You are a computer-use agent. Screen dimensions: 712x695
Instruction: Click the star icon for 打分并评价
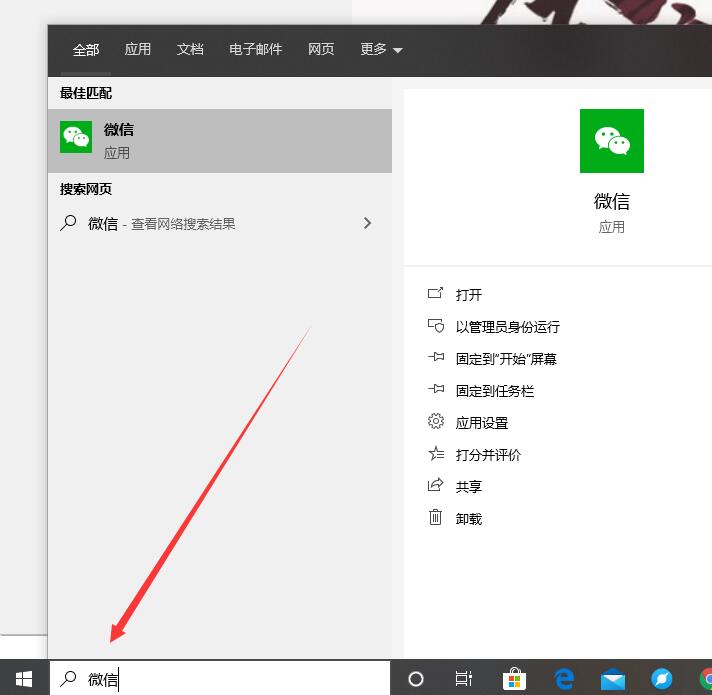(x=436, y=453)
